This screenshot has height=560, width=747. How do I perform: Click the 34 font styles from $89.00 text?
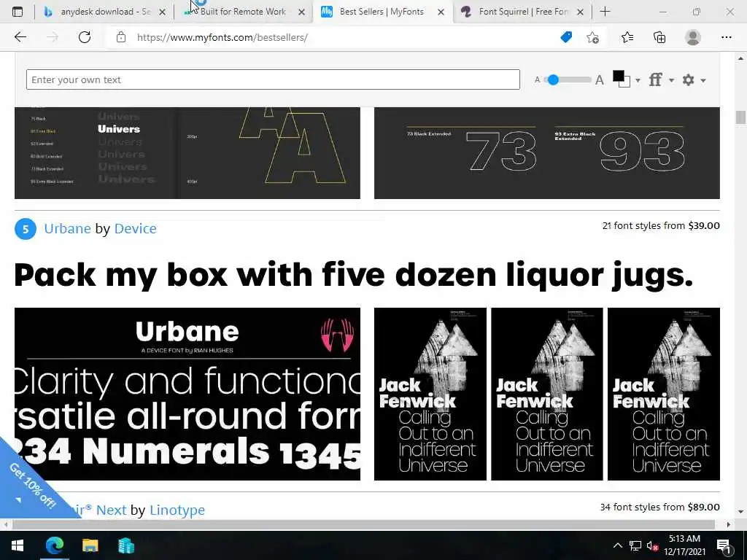[659, 507]
